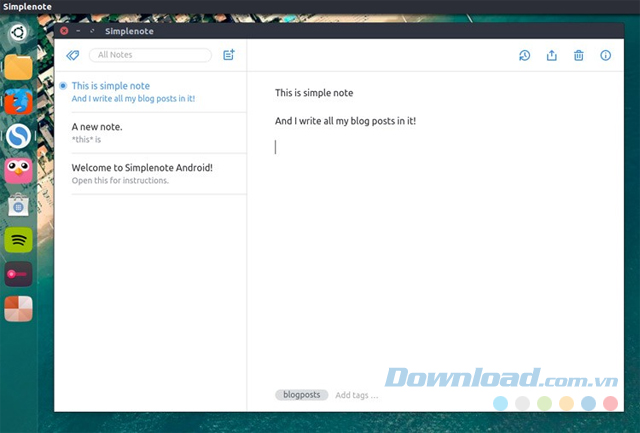Toggle pin on 'This is simple note'
Screen dimensions: 640x433
[x=63, y=86]
